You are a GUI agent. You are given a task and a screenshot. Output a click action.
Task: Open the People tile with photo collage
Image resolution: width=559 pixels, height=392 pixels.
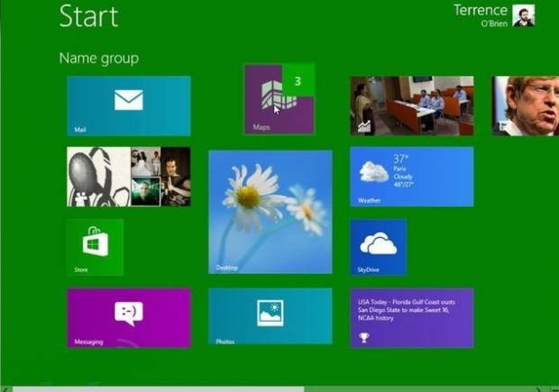pos(129,177)
